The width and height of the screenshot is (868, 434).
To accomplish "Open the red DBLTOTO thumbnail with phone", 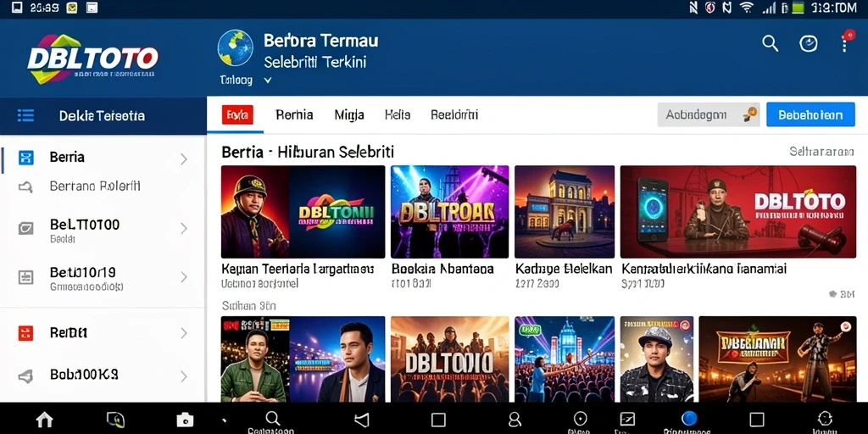I will pyautogui.click(x=738, y=211).
